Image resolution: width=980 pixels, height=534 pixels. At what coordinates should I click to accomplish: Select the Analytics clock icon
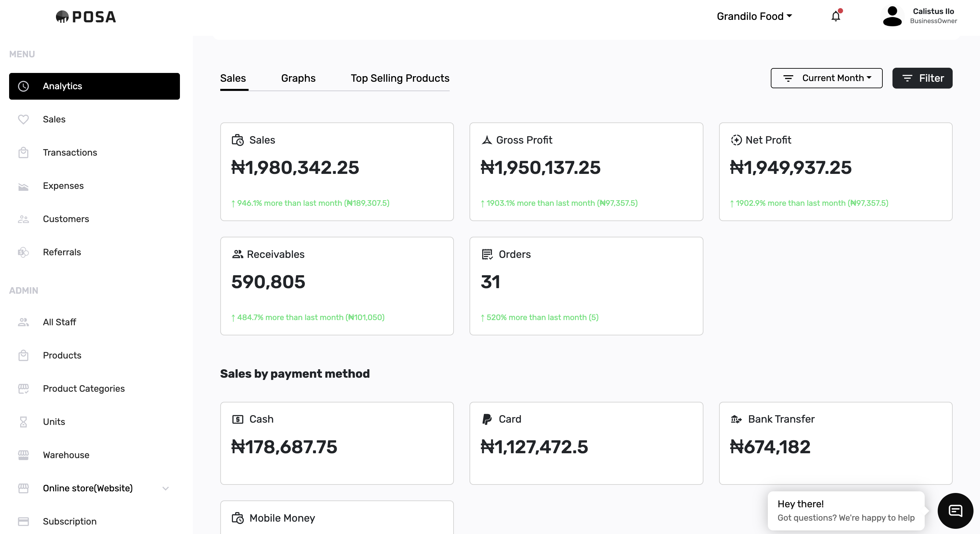click(x=23, y=86)
